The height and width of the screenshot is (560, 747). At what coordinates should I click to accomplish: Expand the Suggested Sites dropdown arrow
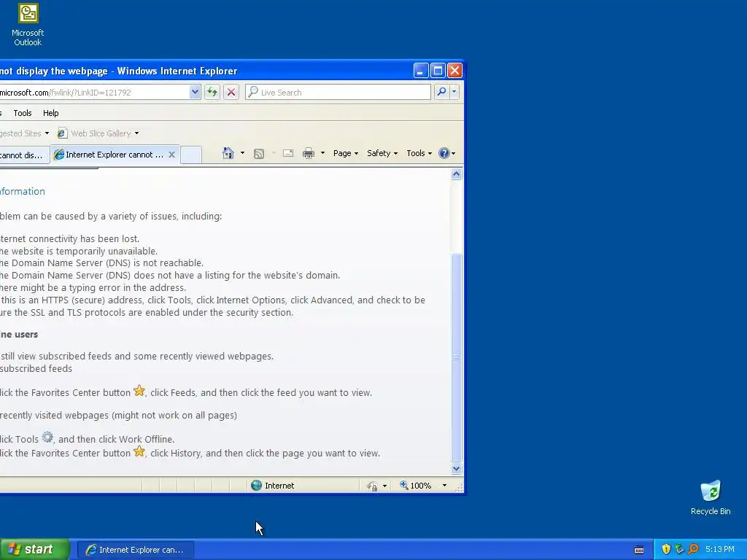[x=47, y=133]
